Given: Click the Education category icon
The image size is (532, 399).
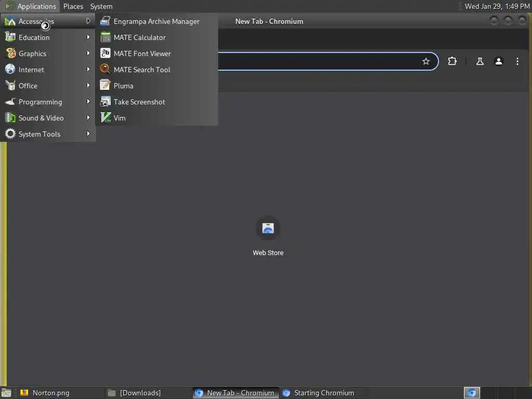Looking at the screenshot, I should (10, 37).
